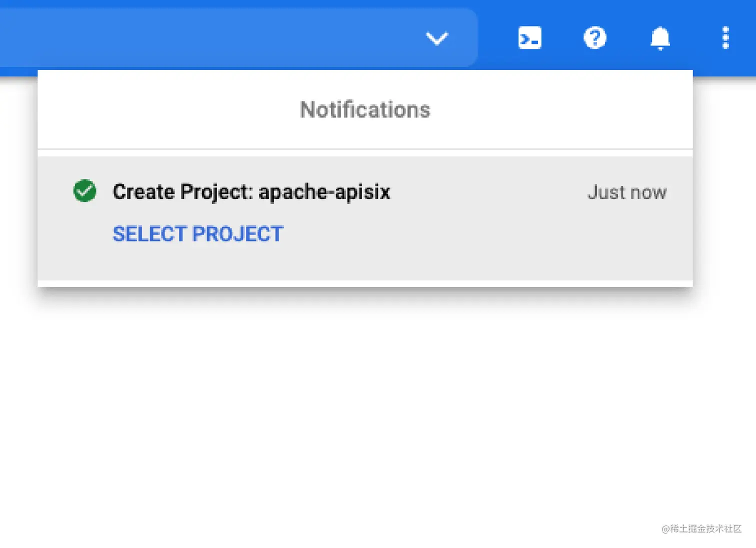Open the Create Project: apache-apisix notification
756x548 pixels.
[x=251, y=192]
